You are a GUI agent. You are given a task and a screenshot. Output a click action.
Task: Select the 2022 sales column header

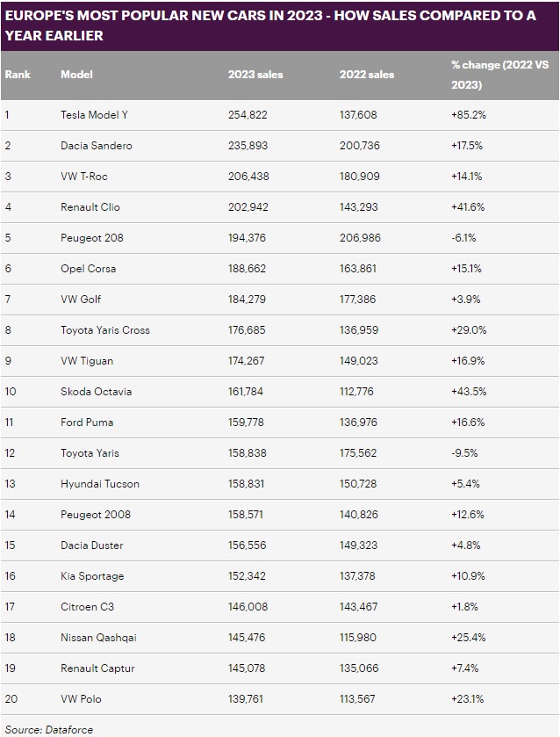click(x=367, y=75)
